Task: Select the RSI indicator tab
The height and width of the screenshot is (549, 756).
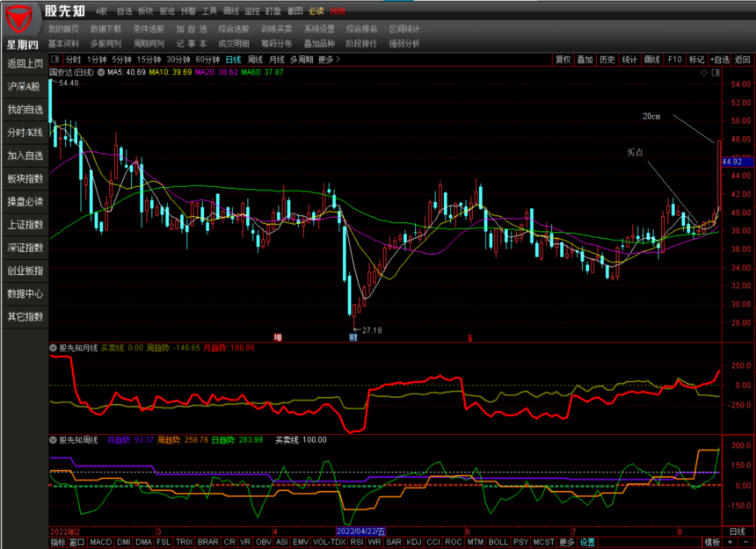Action: (357, 542)
